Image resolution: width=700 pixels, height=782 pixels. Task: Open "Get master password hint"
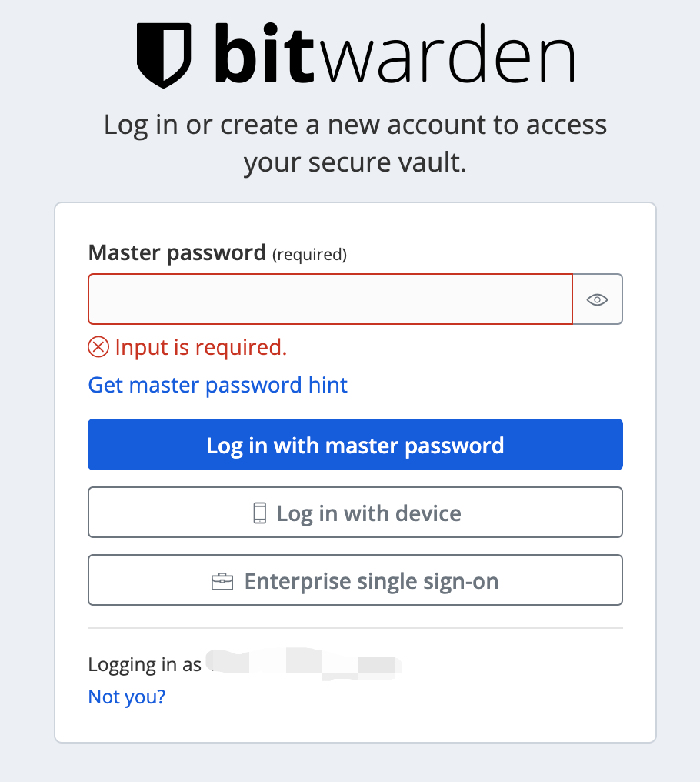click(218, 385)
